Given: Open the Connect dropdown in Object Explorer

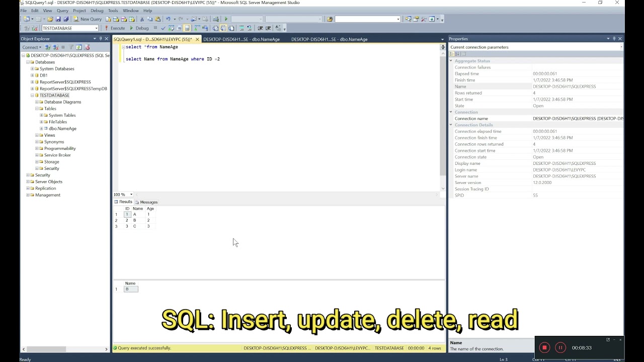Looking at the screenshot, I should point(32,47).
